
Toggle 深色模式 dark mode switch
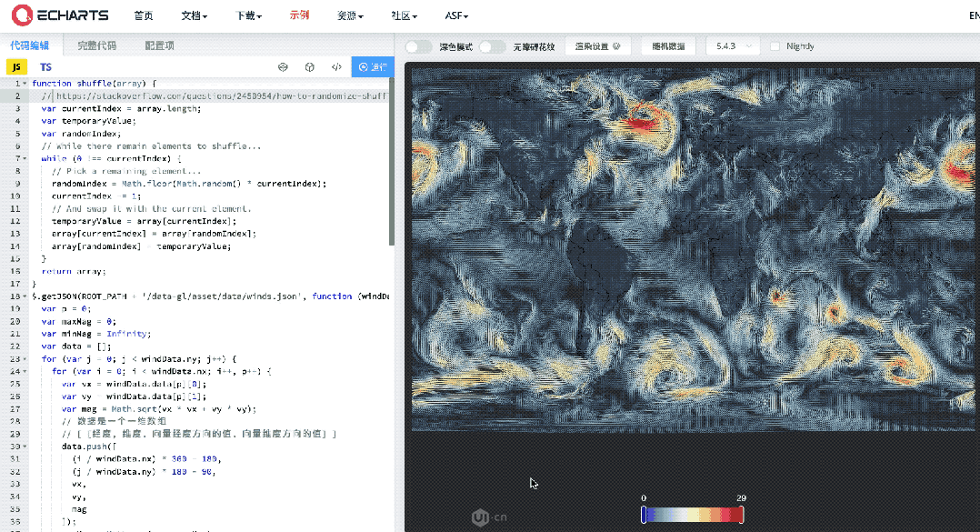click(x=419, y=46)
